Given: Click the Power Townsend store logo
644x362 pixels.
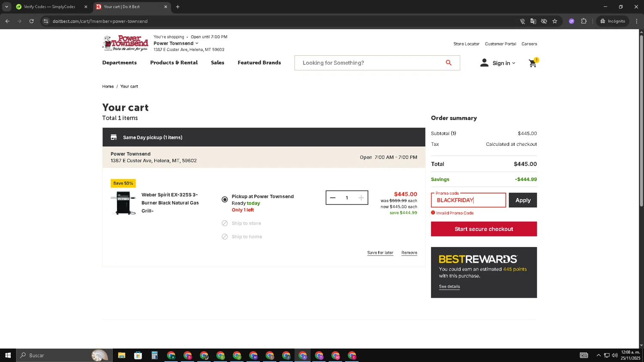Looking at the screenshot, I should [125, 43].
